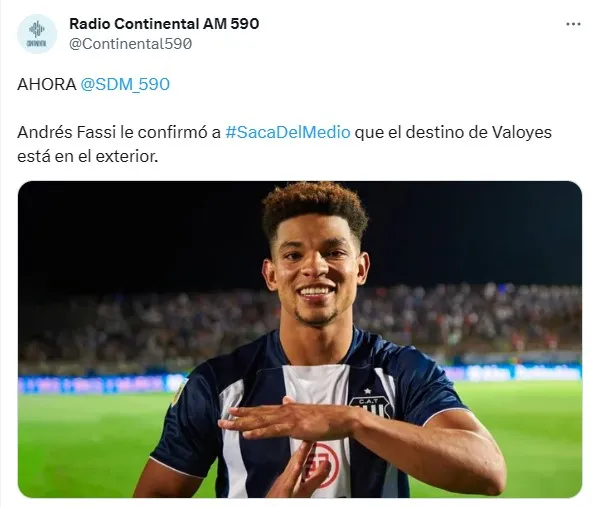Screen dimensions: 598x507
Task: Click the club crest on the jersey
Action: pos(370,403)
